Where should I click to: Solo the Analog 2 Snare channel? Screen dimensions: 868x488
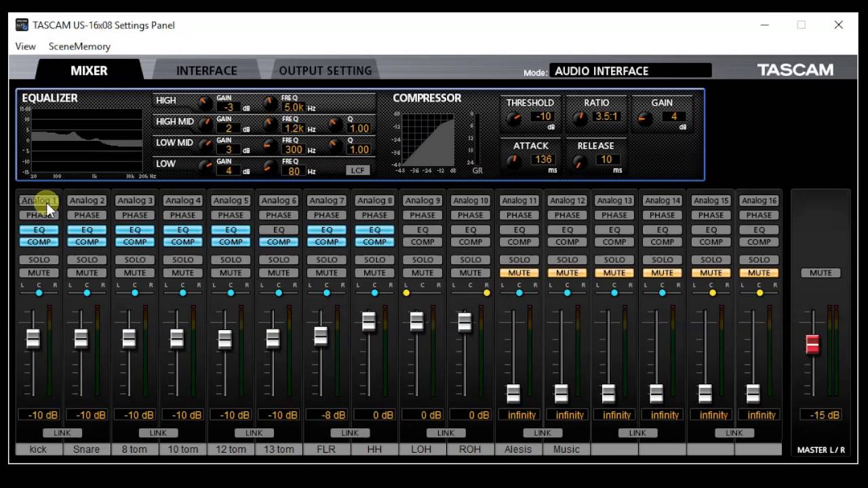tap(87, 260)
